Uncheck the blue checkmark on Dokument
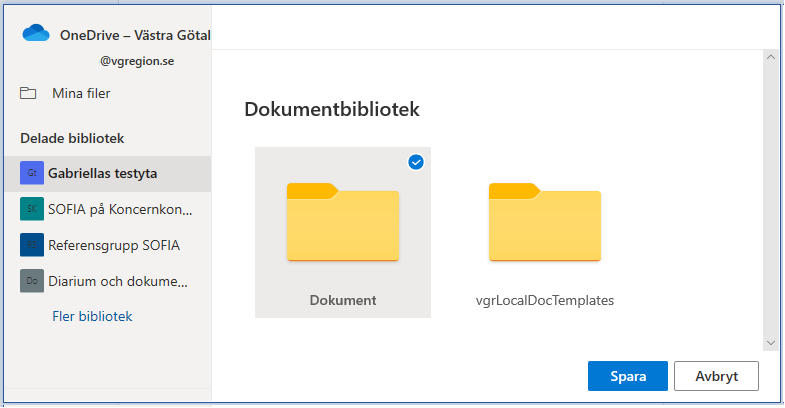 pyautogui.click(x=416, y=162)
